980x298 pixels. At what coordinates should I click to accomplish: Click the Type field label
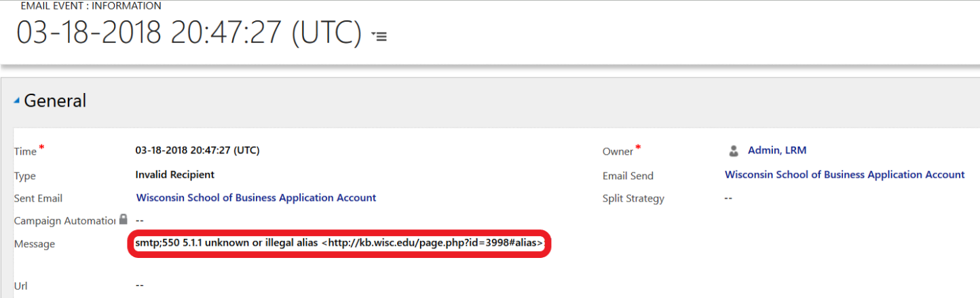24,176
